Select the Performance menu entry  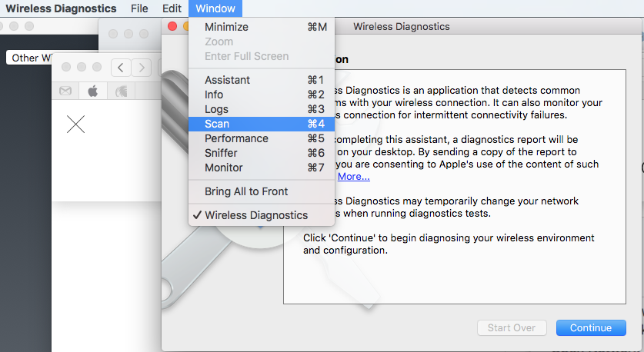pyautogui.click(x=236, y=138)
